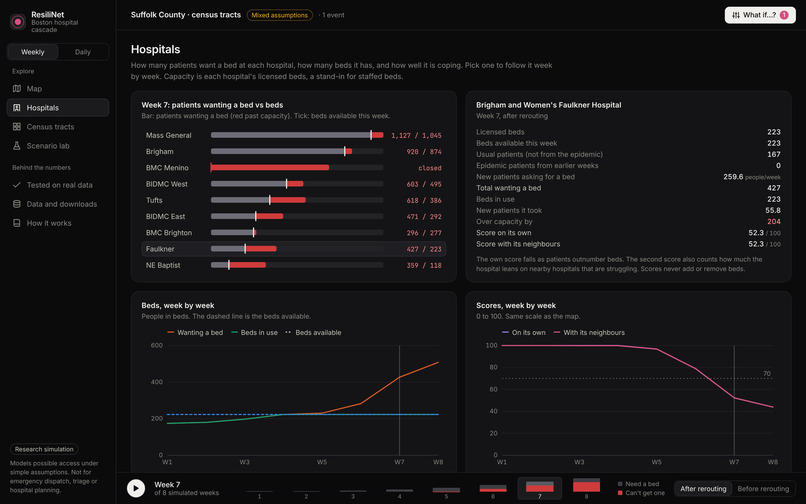This screenshot has height=504, width=806.
Task: Select Before rerouting mode
Action: coord(763,489)
